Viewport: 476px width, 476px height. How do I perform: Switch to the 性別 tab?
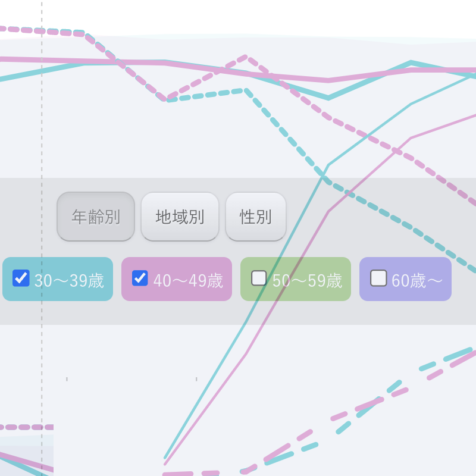tap(256, 217)
